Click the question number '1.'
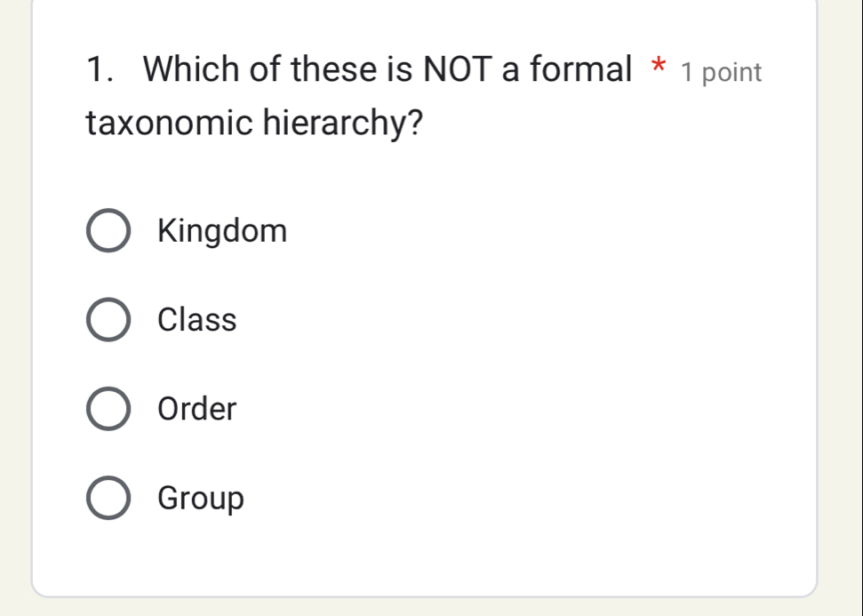The width and height of the screenshot is (863, 616). coord(105,68)
